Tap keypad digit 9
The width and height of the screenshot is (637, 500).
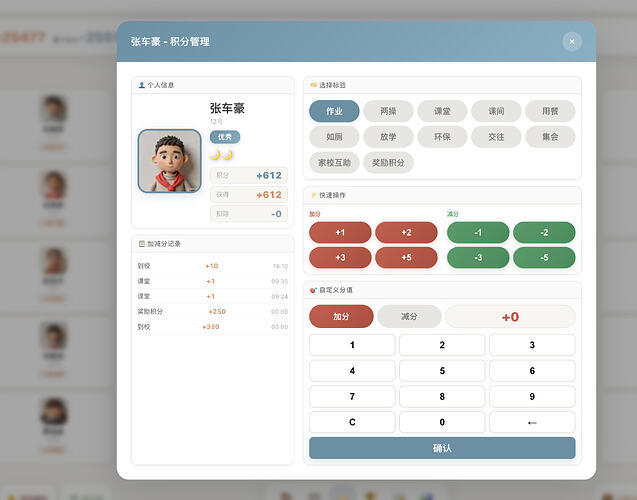pos(532,396)
